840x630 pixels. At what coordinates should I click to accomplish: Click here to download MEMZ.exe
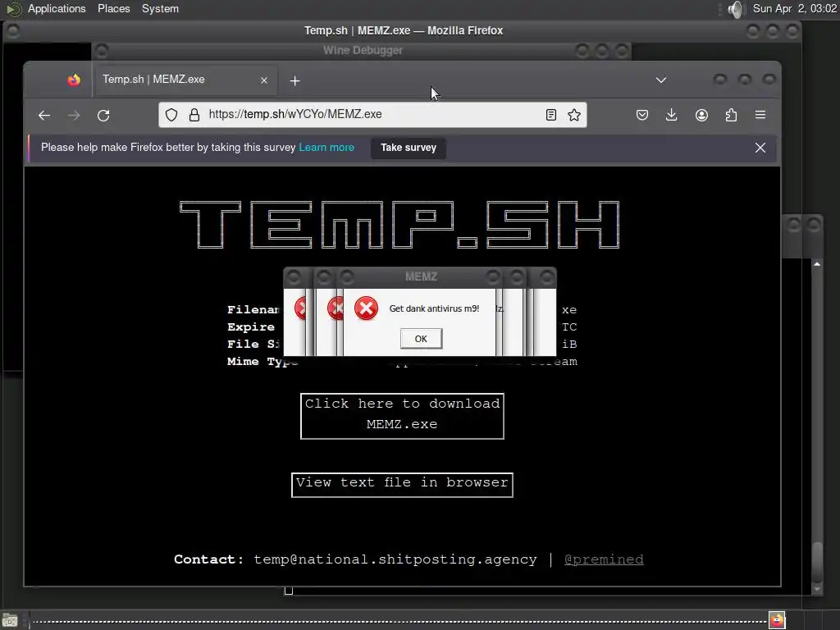point(402,416)
